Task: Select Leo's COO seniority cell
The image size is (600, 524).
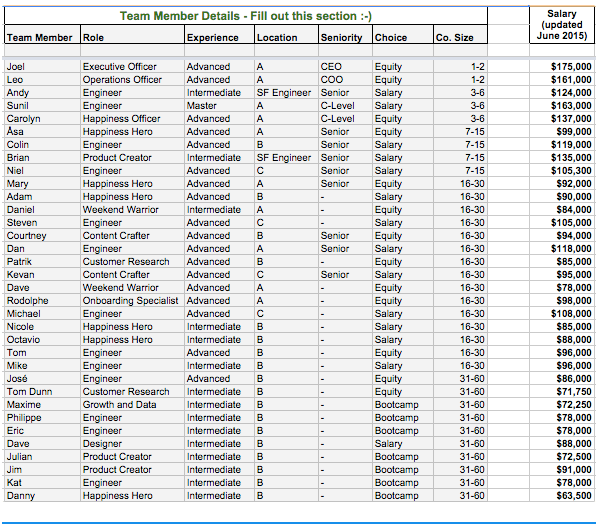Action: coord(345,80)
